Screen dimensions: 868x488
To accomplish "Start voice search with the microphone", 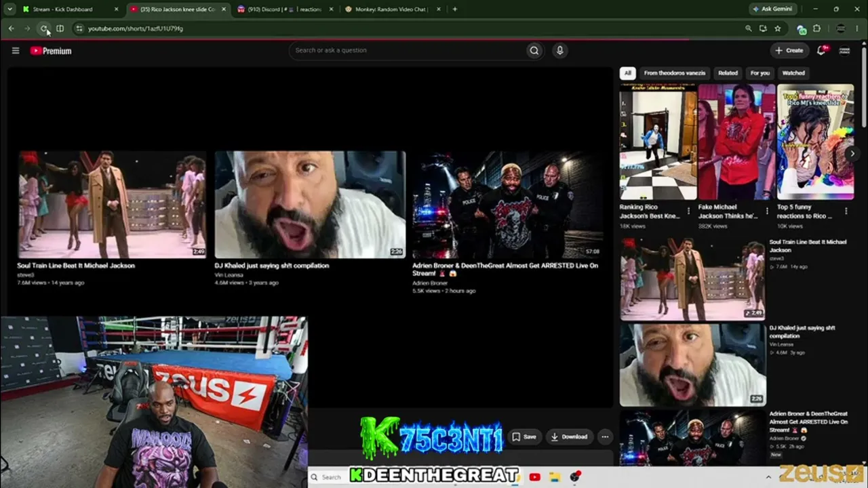I will click(559, 50).
